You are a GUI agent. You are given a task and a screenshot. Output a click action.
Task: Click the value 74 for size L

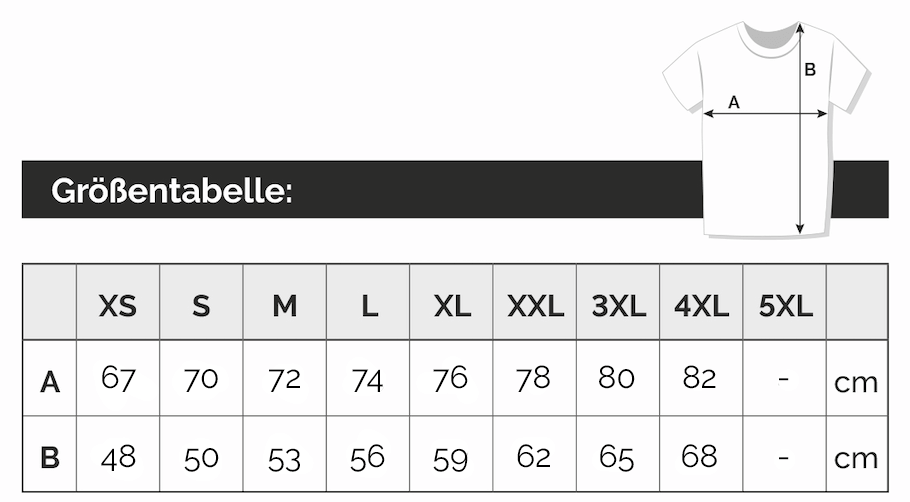point(368,379)
